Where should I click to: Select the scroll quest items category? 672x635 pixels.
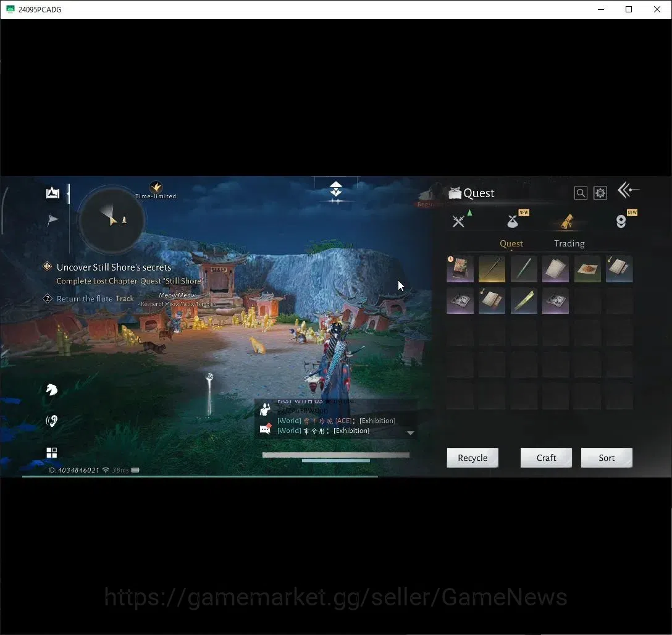(566, 222)
